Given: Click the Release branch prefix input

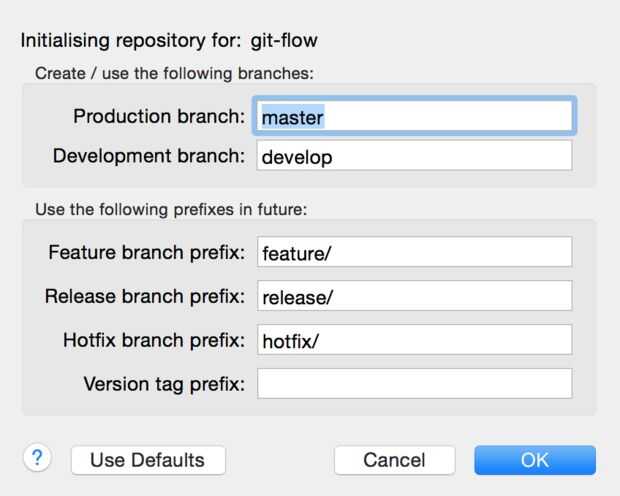Looking at the screenshot, I should click(414, 296).
